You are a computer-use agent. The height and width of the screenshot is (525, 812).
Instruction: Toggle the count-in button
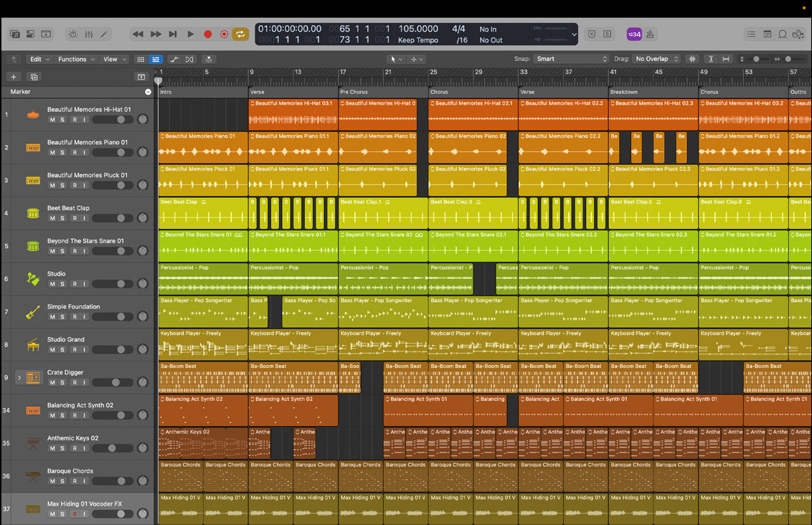(x=633, y=34)
